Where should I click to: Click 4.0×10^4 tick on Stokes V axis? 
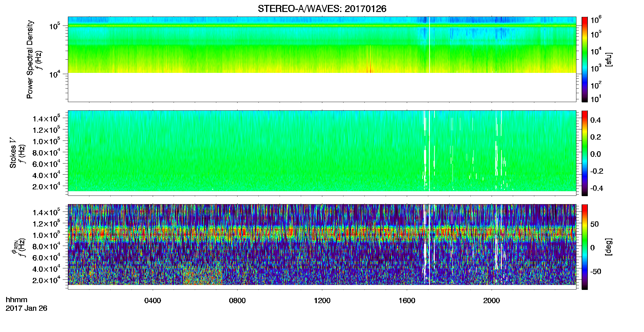[x=46, y=175]
